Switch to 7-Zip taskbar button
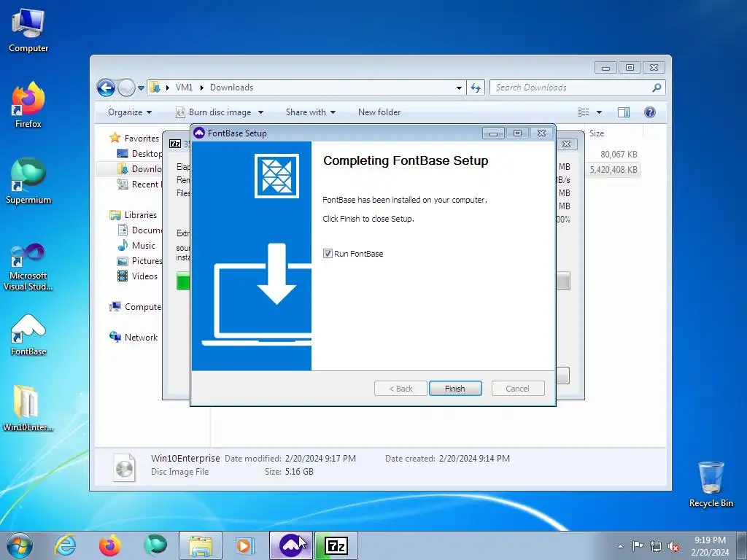Viewport: 747px width, 560px height. [336, 545]
